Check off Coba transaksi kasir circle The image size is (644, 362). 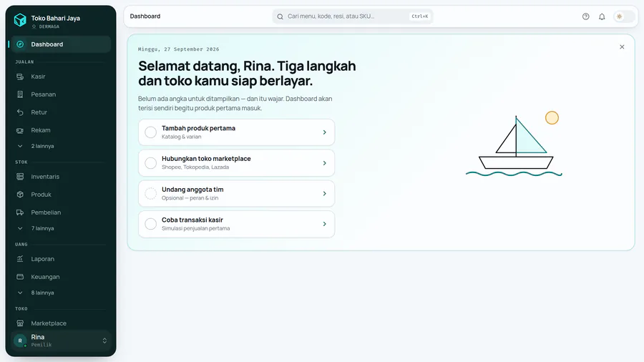pyautogui.click(x=151, y=224)
